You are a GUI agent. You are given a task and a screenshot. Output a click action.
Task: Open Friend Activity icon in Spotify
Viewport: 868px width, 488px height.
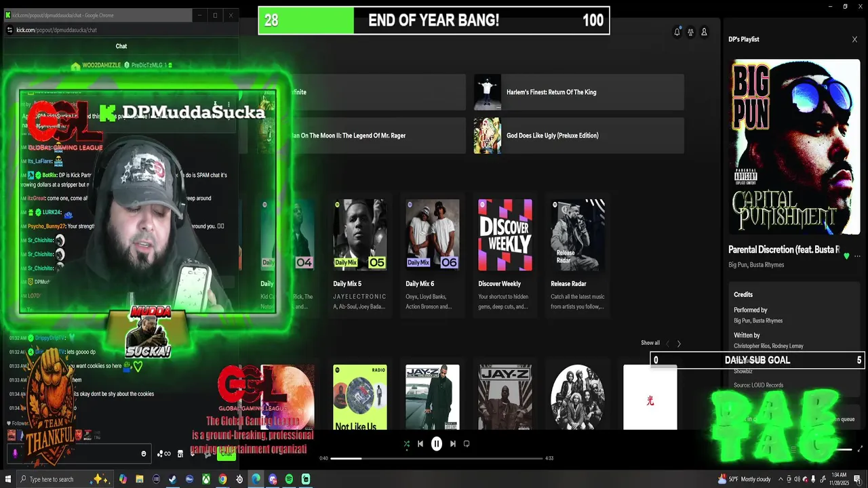click(690, 32)
